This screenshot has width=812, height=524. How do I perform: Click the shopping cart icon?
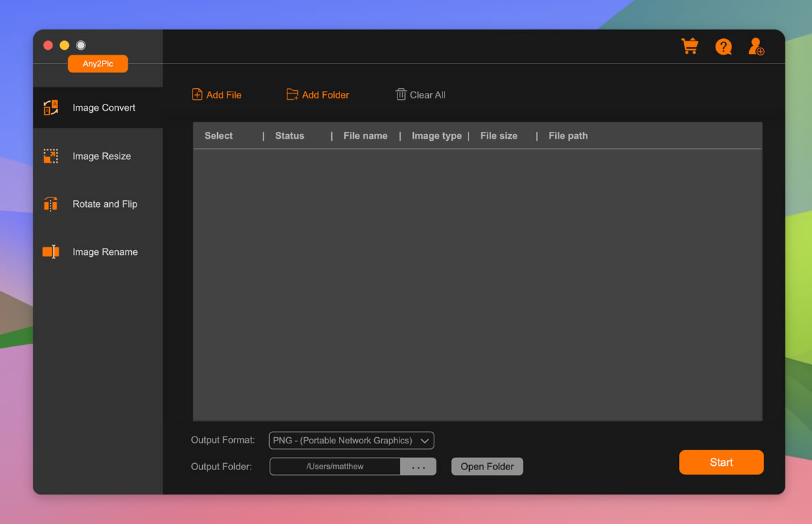point(689,46)
